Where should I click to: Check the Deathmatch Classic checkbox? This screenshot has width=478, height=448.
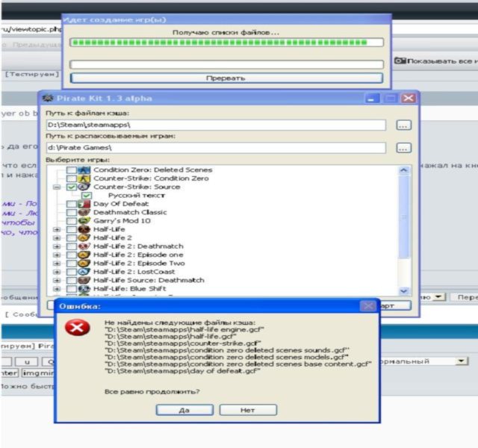[72, 212]
